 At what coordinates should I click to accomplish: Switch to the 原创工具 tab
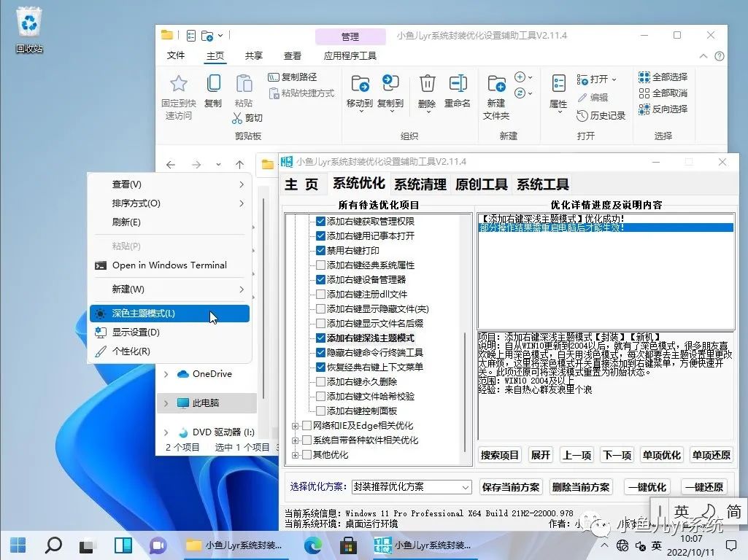point(482,184)
